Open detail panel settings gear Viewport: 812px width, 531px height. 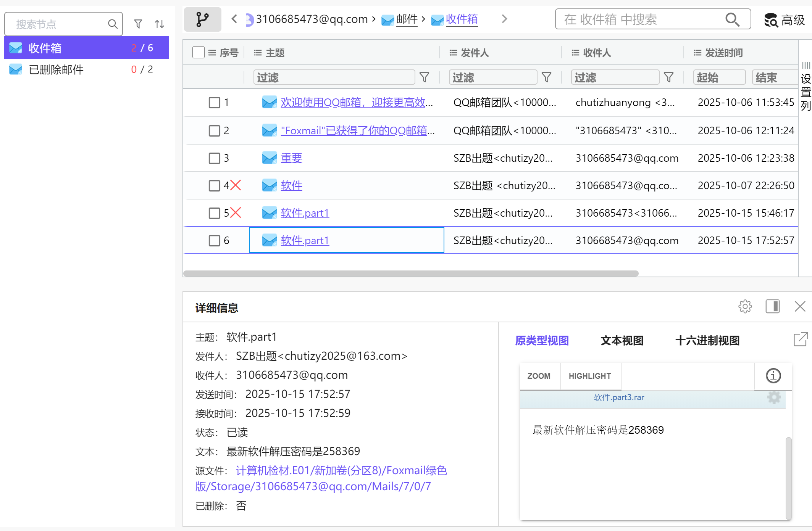(x=745, y=306)
